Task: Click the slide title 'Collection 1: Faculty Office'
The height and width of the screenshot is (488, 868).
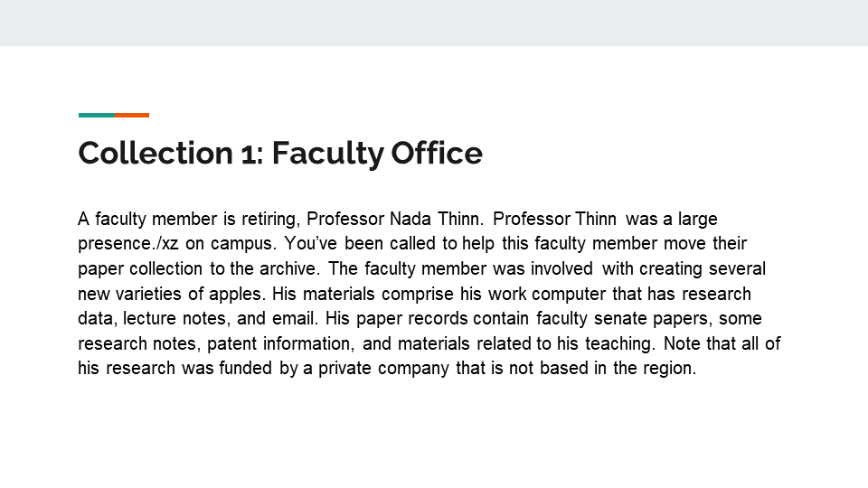Action: (x=280, y=154)
